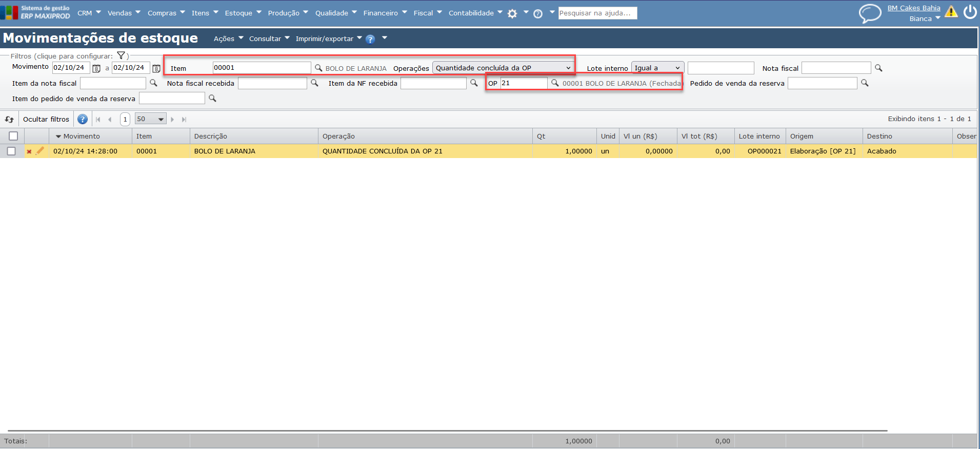Image resolution: width=980 pixels, height=449 pixels.
Task: Open calendar for Movimento end date
Action: point(156,68)
